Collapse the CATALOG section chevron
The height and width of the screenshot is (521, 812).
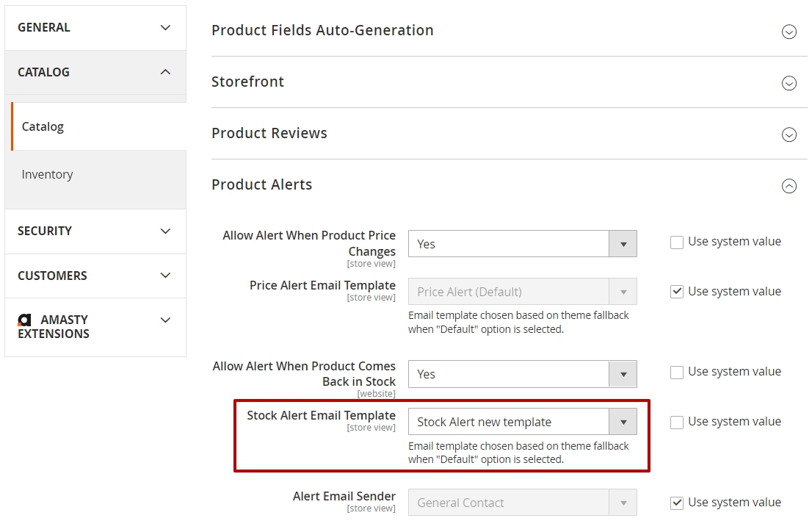point(165,72)
